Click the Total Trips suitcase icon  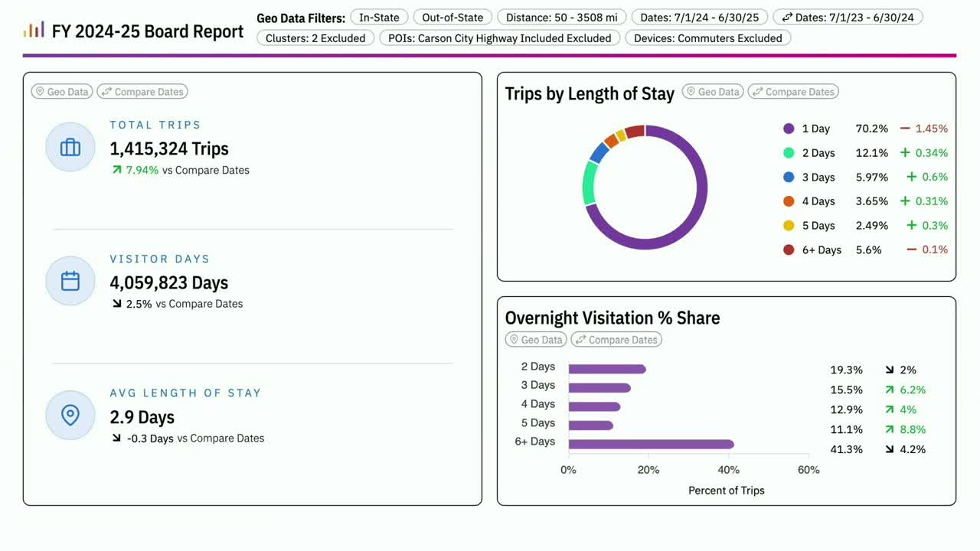pos(70,147)
